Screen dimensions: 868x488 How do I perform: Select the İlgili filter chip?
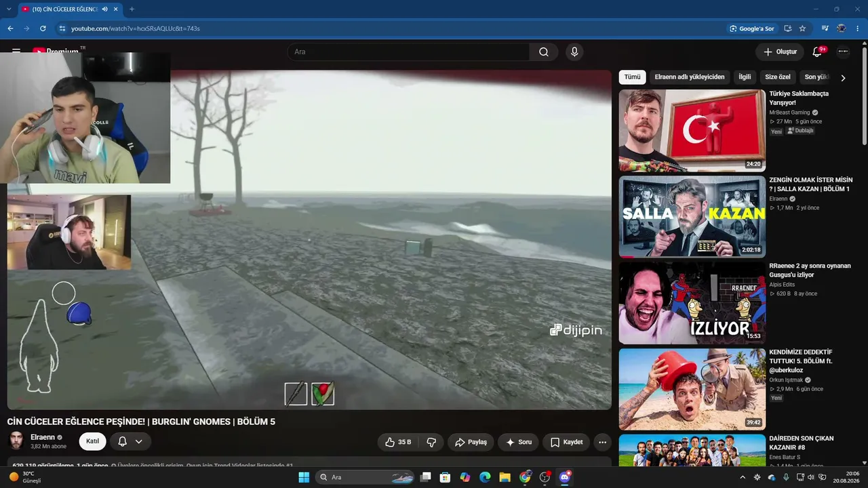click(745, 77)
